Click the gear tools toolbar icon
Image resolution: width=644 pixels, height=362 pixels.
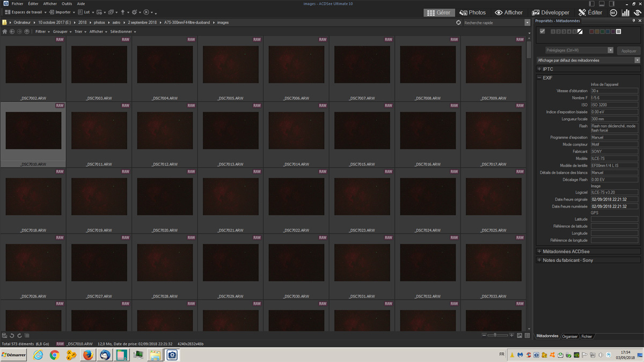pos(134,12)
